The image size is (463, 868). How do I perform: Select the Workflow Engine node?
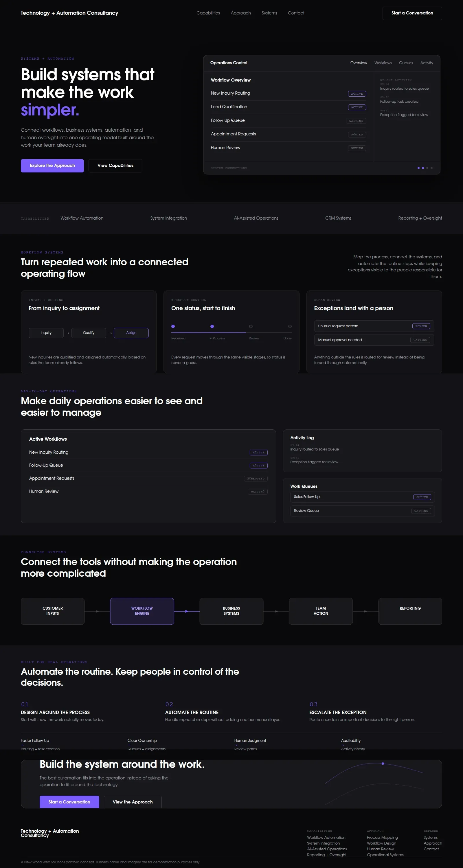point(142,611)
